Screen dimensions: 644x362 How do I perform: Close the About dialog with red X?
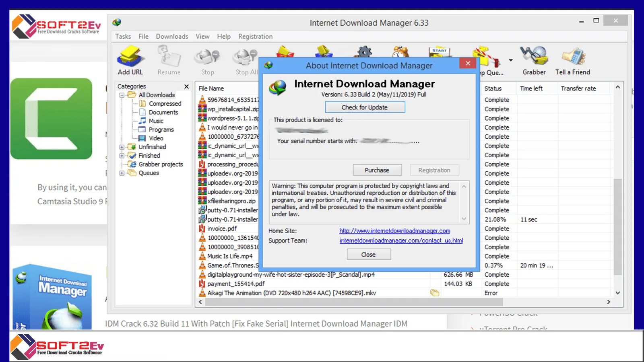pos(468,63)
